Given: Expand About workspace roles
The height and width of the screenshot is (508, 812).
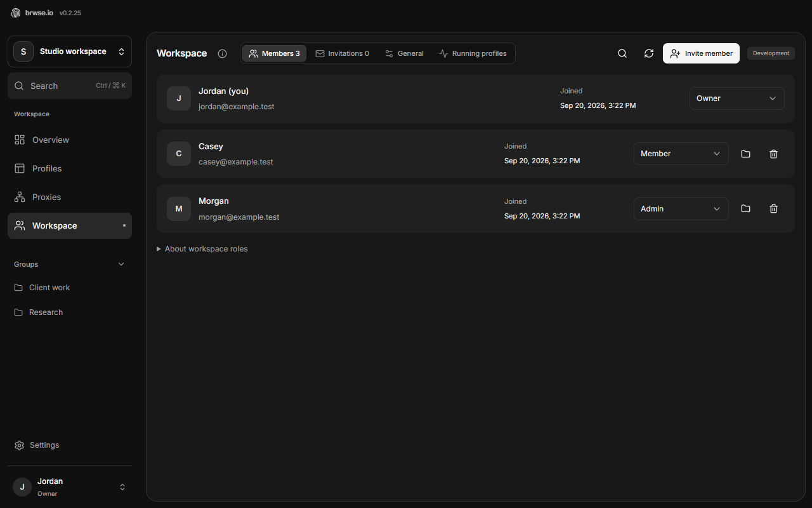Looking at the screenshot, I should click(202, 249).
